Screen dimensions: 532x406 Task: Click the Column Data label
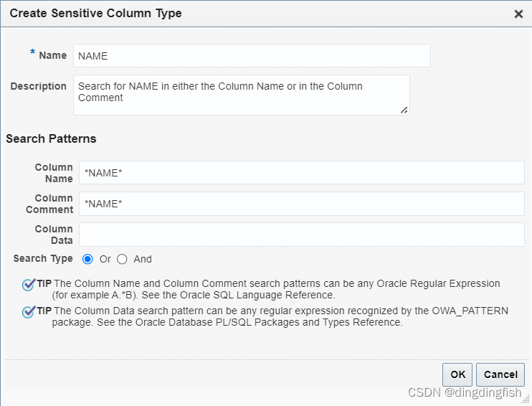click(x=54, y=235)
